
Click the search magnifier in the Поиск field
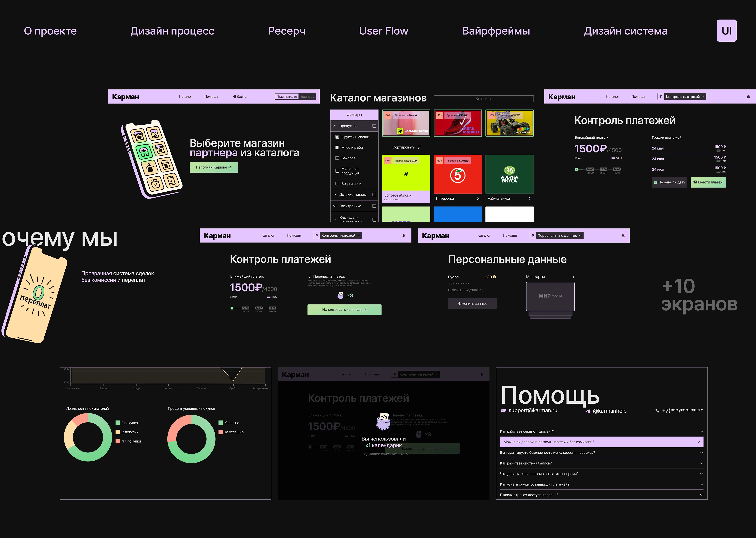coord(478,99)
